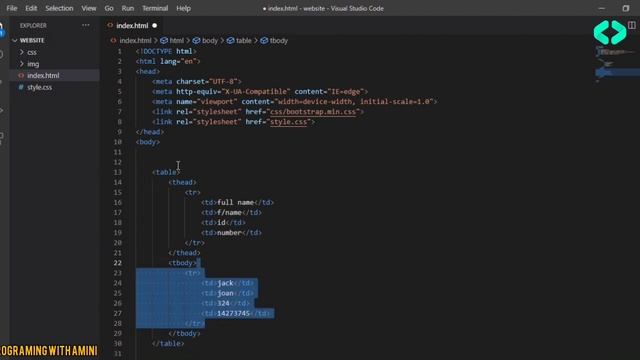Click the 'joan' cell text

point(225,293)
